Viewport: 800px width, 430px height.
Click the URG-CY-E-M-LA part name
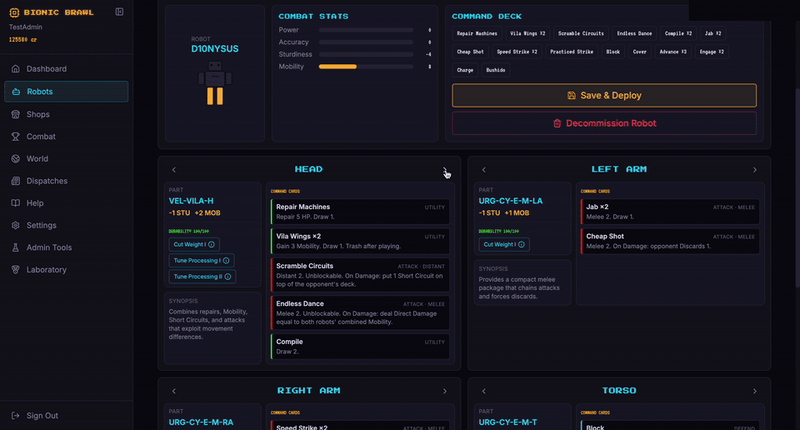pyautogui.click(x=511, y=201)
